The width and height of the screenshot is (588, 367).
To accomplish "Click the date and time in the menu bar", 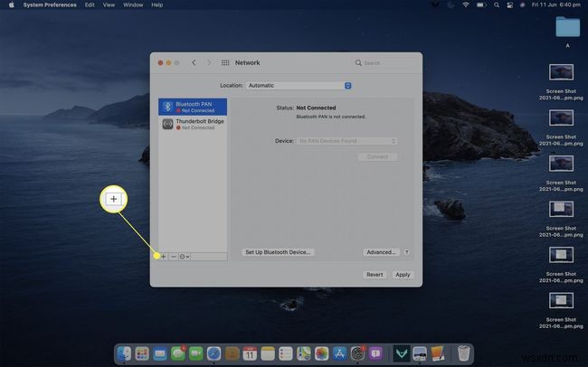I will click(x=556, y=5).
